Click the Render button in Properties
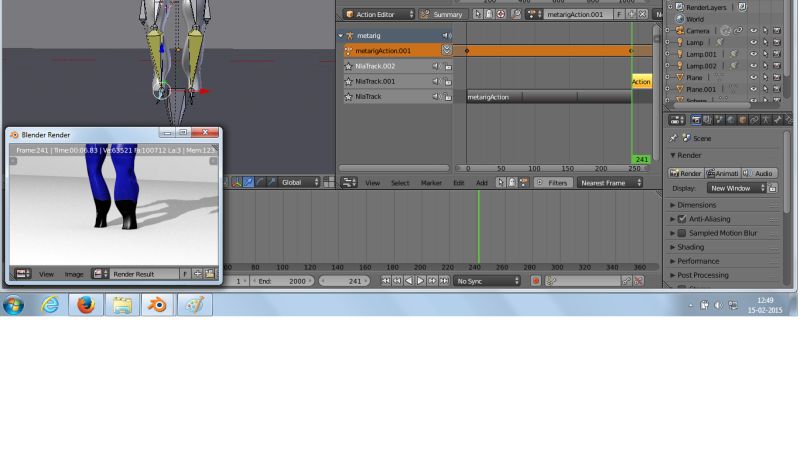The image size is (800, 449). click(686, 173)
